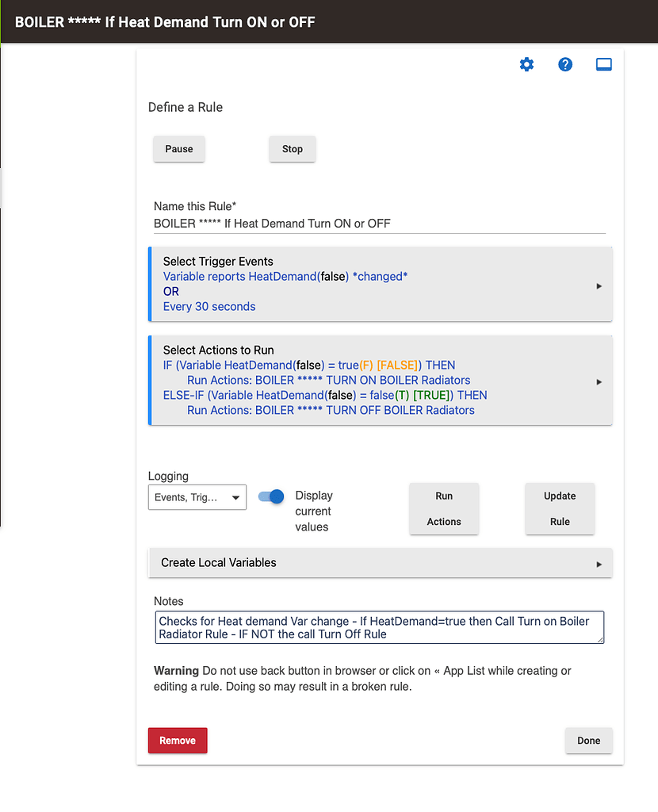The height and width of the screenshot is (812, 658).
Task: Focus the Name this Rule field
Action: [379, 224]
